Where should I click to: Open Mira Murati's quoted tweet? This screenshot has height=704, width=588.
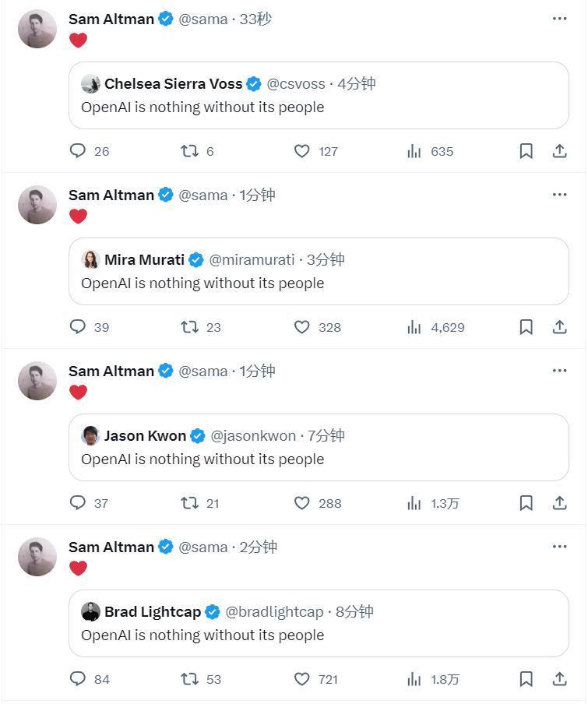point(319,283)
